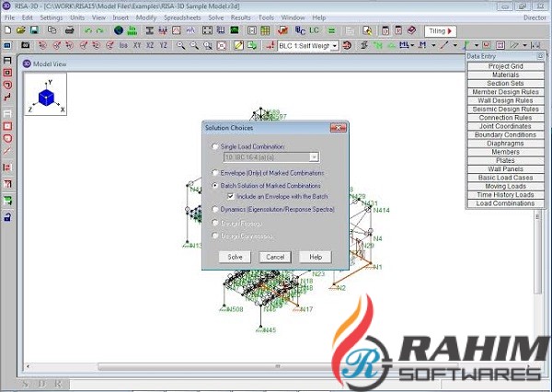
Task: Click the ML moving loads icon
Action: (x=404, y=45)
